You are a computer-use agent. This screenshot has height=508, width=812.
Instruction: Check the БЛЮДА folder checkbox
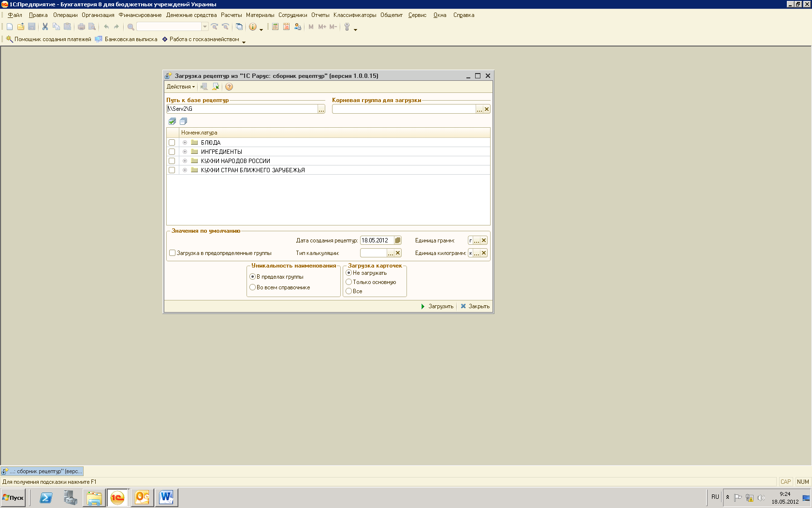pos(172,143)
